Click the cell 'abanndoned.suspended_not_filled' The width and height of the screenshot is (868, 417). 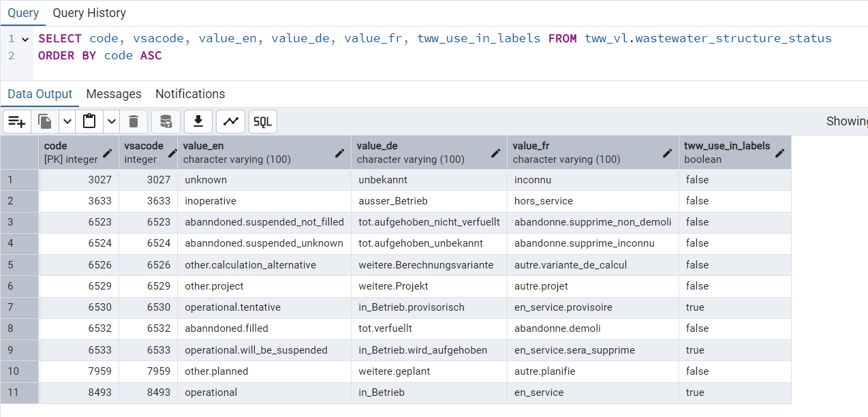click(x=264, y=222)
